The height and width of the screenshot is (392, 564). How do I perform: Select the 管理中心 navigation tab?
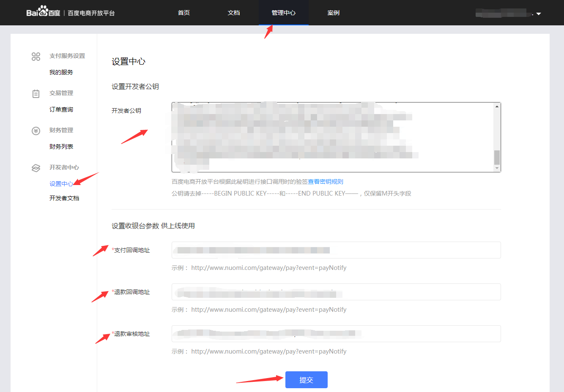pos(283,13)
